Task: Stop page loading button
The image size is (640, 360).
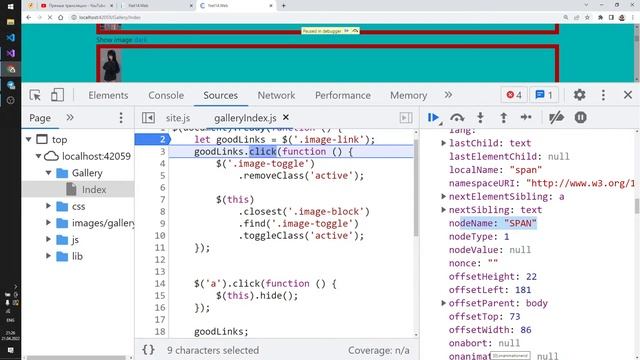Action: pos(49,18)
